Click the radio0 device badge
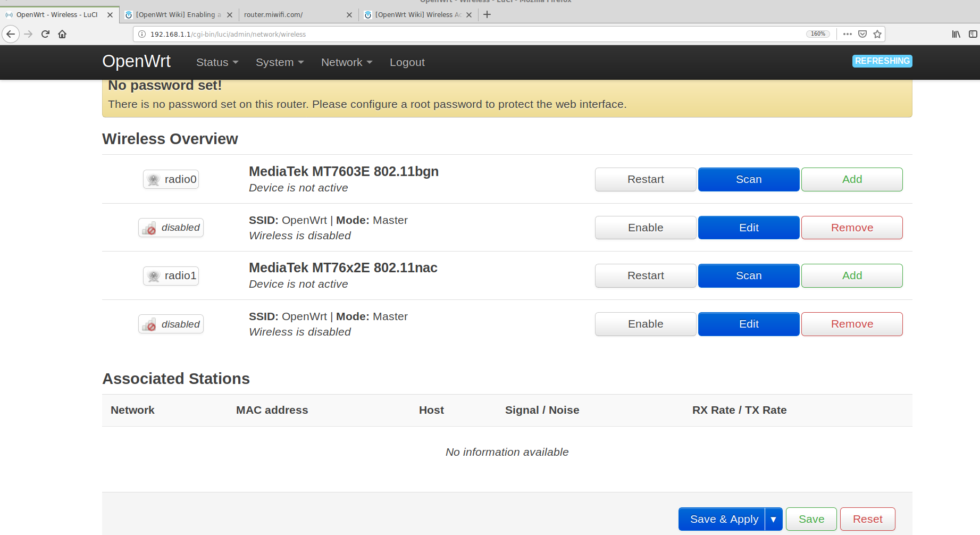This screenshot has height=535, width=980. click(171, 179)
